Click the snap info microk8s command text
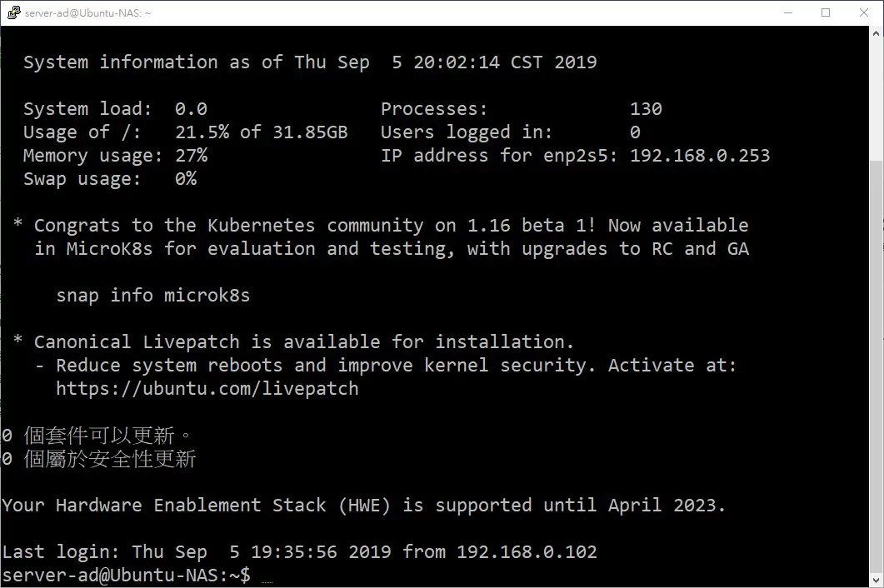The image size is (884, 588). (152, 295)
